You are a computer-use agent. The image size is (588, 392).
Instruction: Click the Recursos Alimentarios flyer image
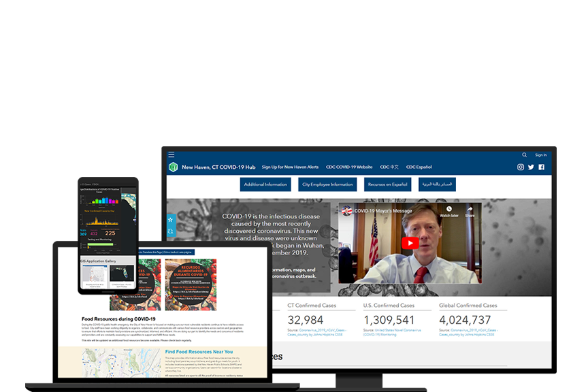coord(191,285)
